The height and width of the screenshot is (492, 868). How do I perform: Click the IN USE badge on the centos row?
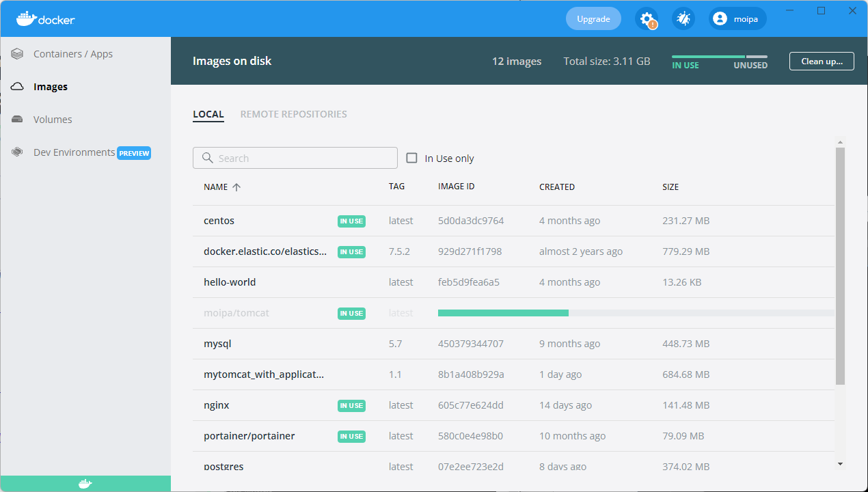[351, 221]
